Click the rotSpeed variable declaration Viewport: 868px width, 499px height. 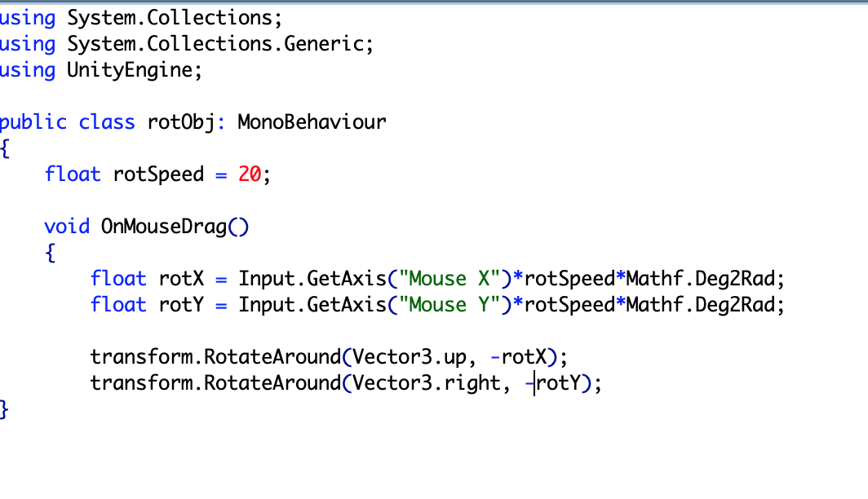pyautogui.click(x=159, y=174)
